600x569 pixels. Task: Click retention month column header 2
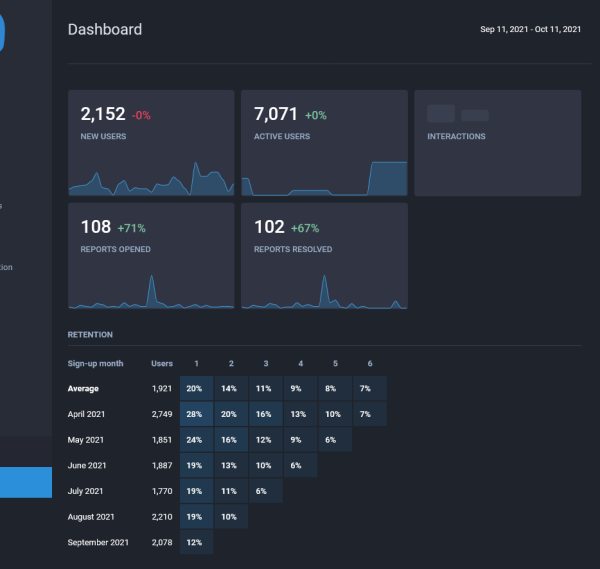pos(231,363)
